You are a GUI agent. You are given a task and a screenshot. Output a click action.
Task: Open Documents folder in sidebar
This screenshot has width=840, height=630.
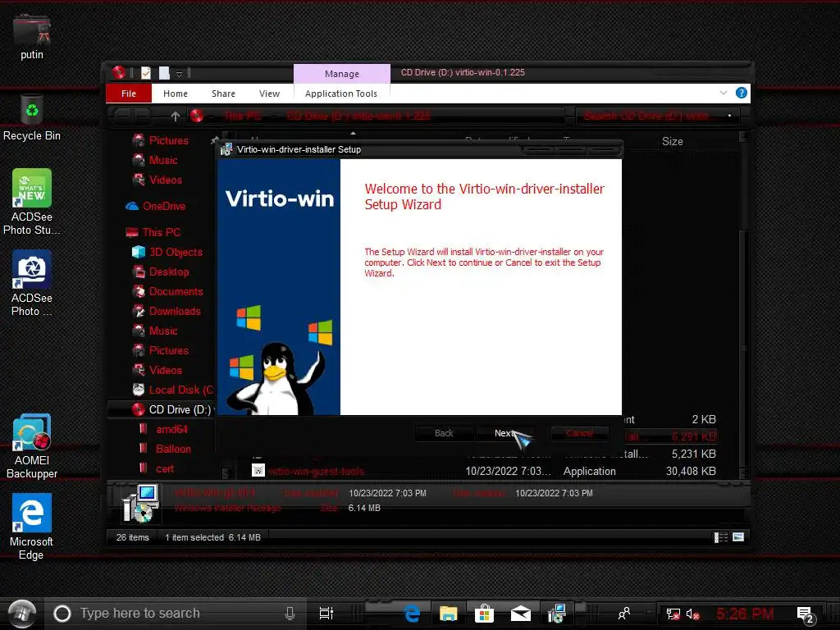(176, 291)
